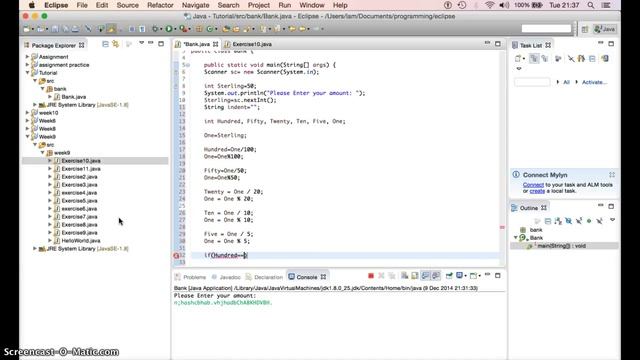
Task: Open Package Explorer view menu dropdown
Action: (141, 43)
